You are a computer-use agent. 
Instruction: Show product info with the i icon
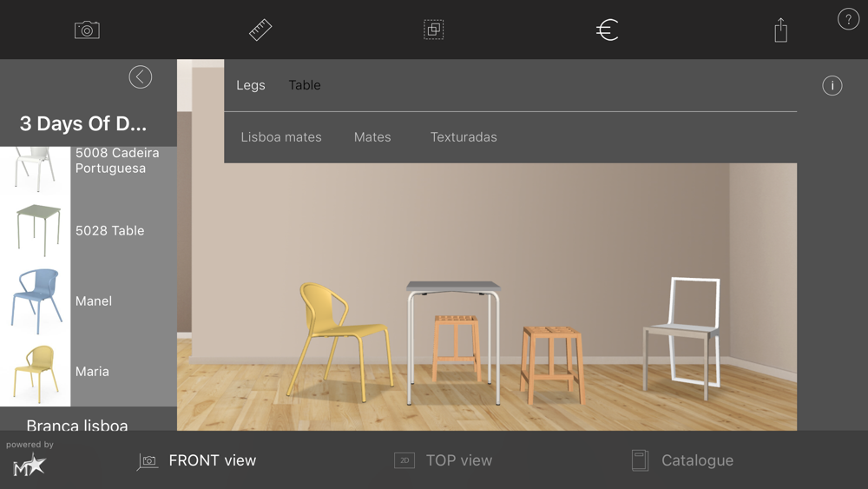pos(832,85)
